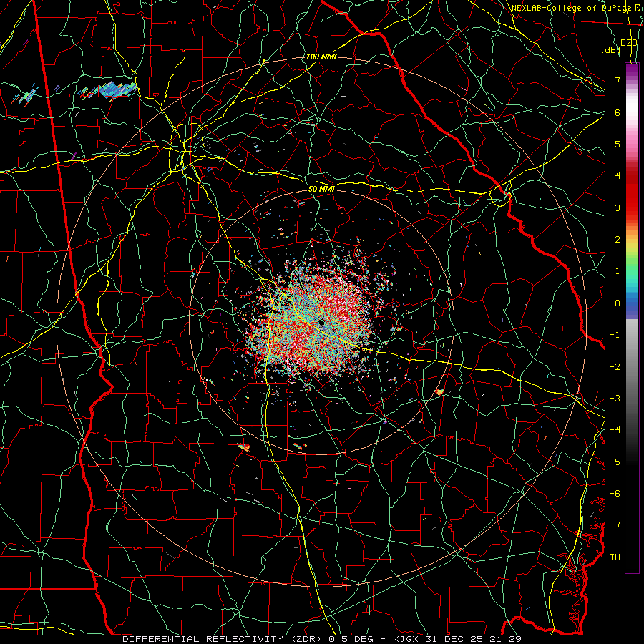Click the "0" tick label on the color scale
644x644 pixels.
[618, 303]
